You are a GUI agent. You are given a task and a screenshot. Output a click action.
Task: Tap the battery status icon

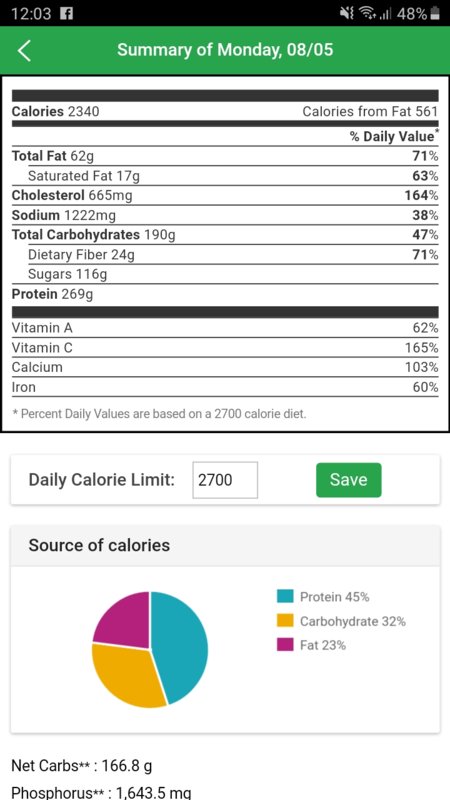point(435,14)
